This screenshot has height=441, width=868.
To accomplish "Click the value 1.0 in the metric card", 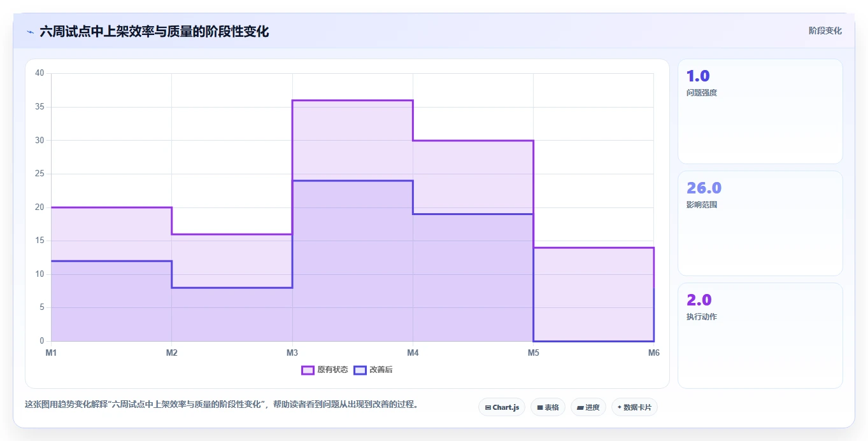I will pyautogui.click(x=698, y=76).
